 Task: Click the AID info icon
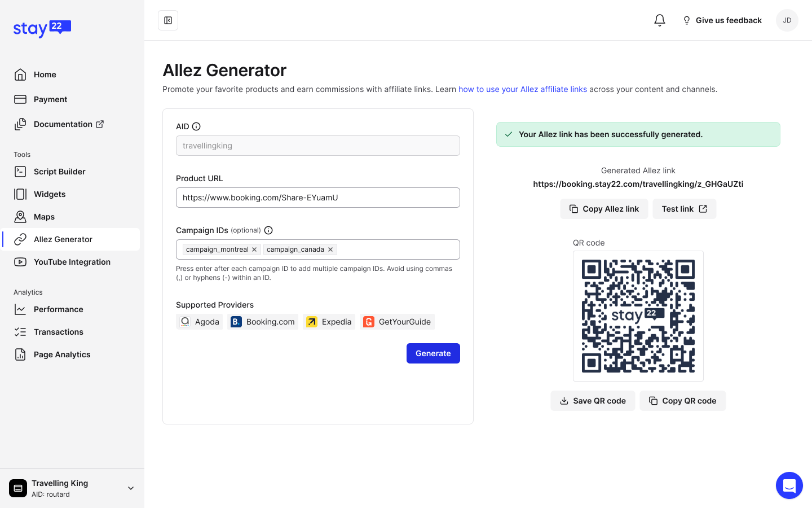pyautogui.click(x=196, y=126)
